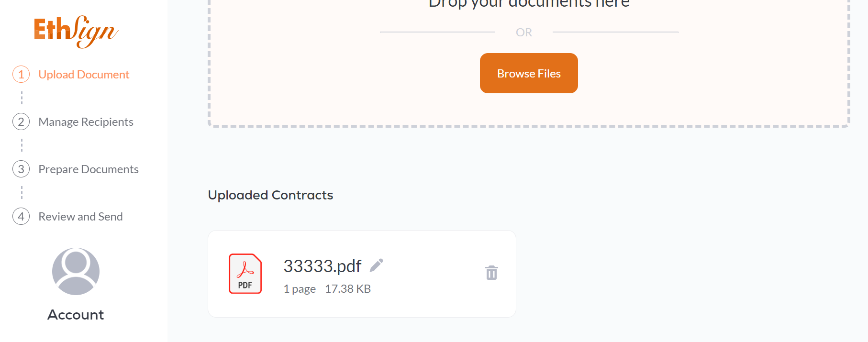Click the 33333.pdf file name
This screenshot has height=342, width=868.
click(x=322, y=266)
